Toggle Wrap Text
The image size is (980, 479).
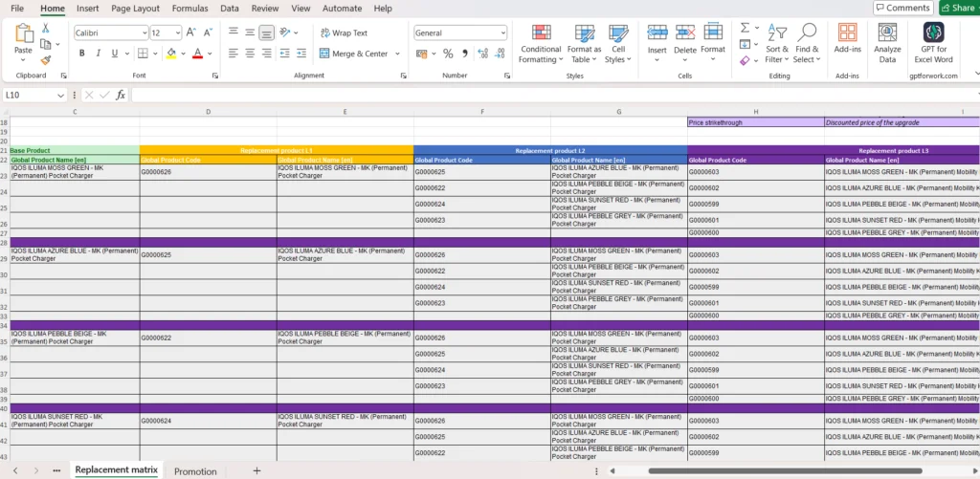coord(344,33)
